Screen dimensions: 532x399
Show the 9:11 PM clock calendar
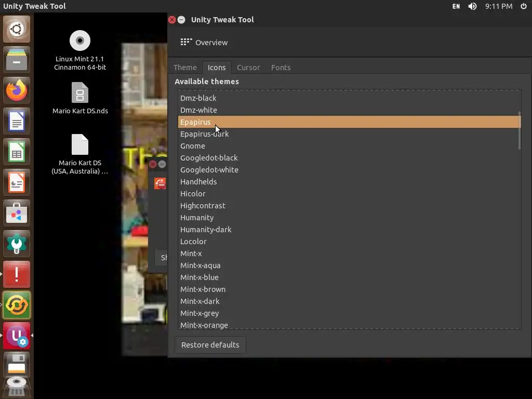[x=498, y=6]
